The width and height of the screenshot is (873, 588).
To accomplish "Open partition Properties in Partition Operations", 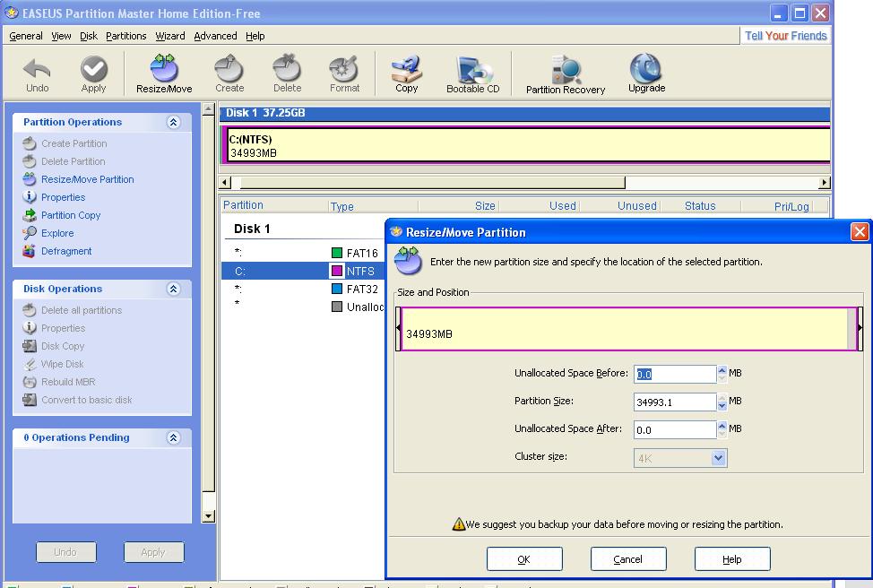I will (x=54, y=197).
